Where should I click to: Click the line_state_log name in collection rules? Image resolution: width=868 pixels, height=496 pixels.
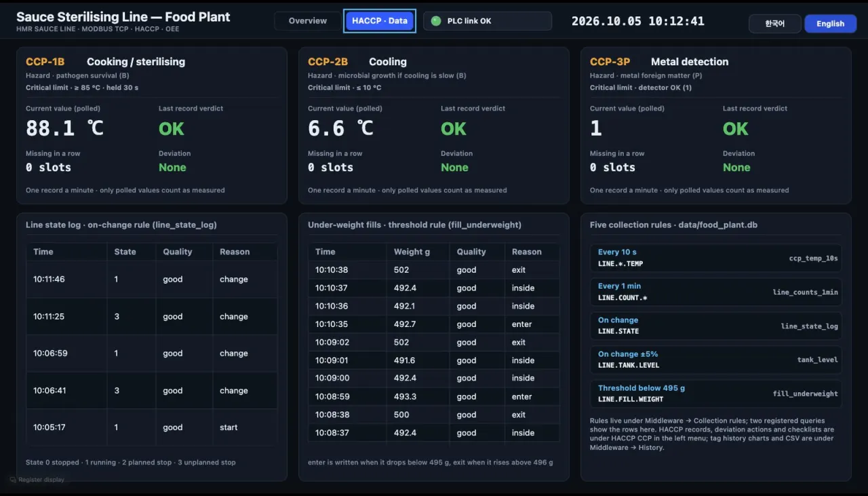(x=809, y=326)
